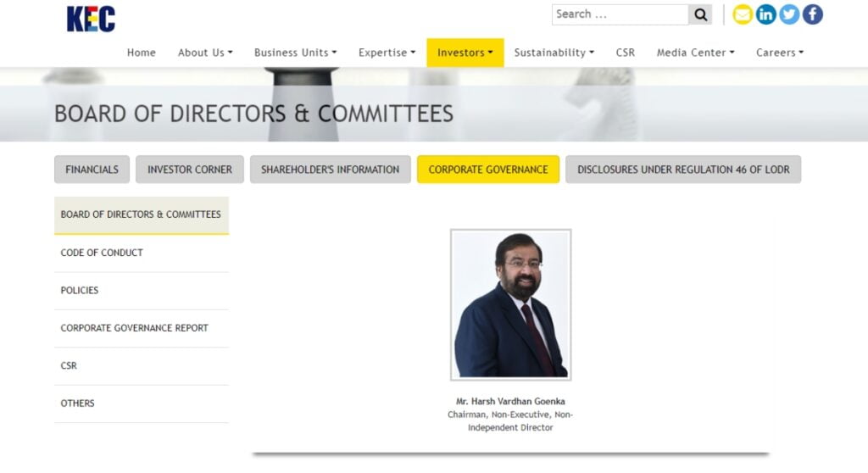
Task: Click the Board of Directors & Committees heading
Action: coord(253,114)
